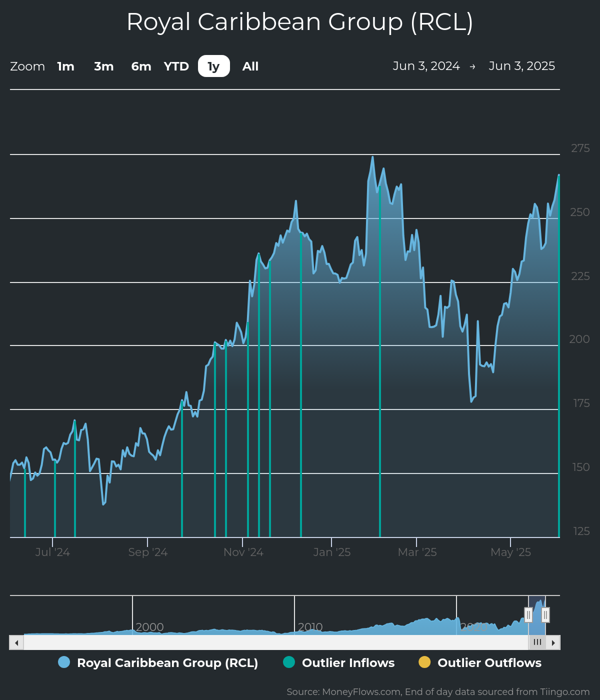Click the late-January 2025 inflow marker line
The width and height of the screenshot is (600, 700).
click(x=380, y=362)
